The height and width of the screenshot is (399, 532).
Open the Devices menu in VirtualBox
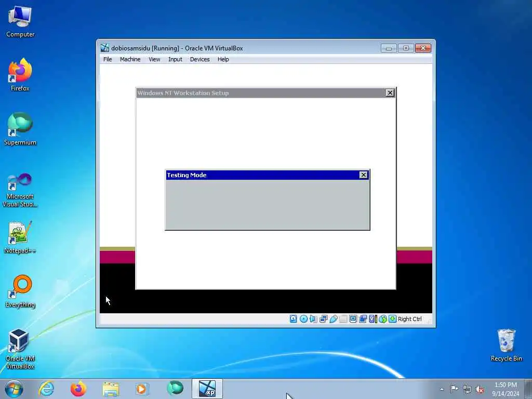[x=200, y=59]
